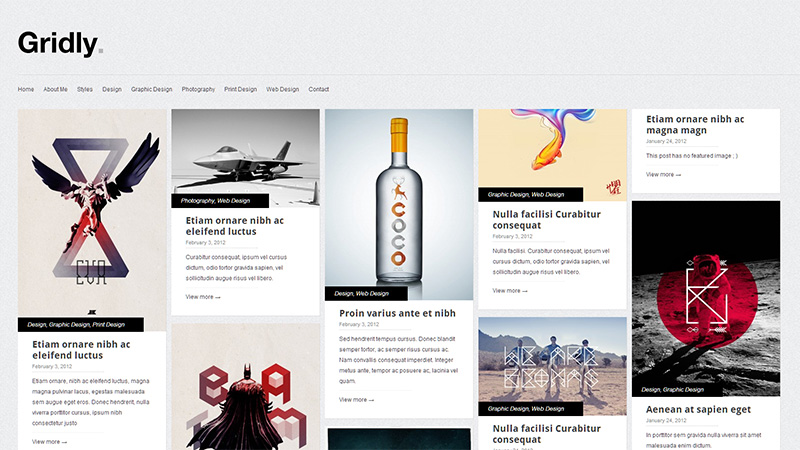Click the 'February 3, 2012' date under Proin varius
The height and width of the screenshot is (450, 800).
359,324
